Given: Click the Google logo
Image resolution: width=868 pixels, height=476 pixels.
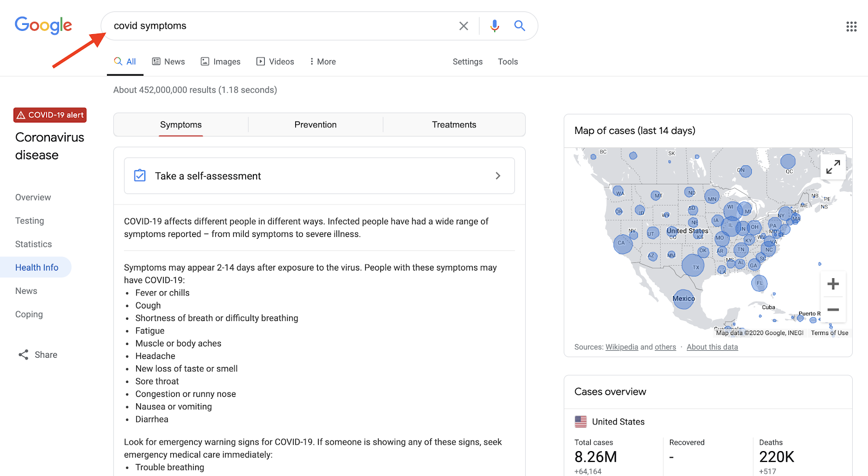Looking at the screenshot, I should [x=43, y=25].
